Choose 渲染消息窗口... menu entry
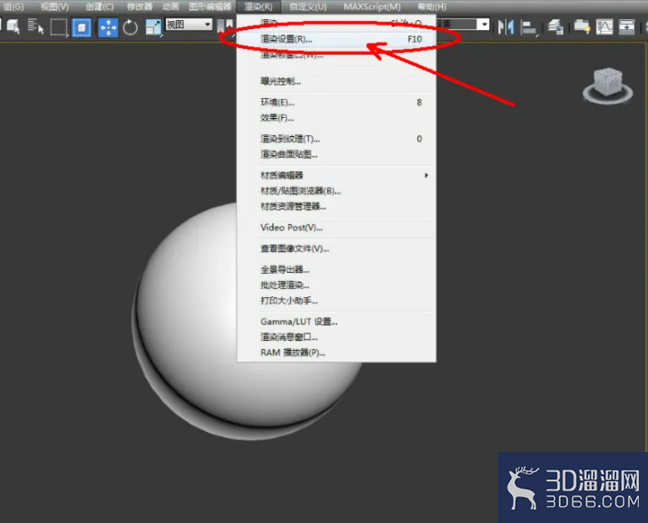Viewport: 648px width, 523px height. click(336, 337)
